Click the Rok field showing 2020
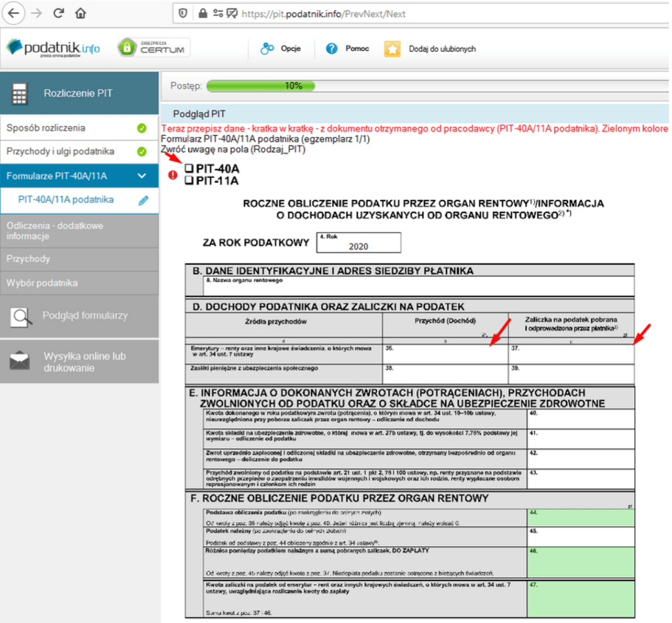The image size is (672, 623). (358, 243)
